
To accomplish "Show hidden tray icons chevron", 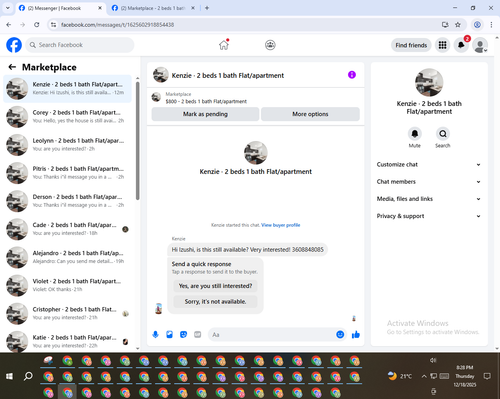I will click(424, 376).
